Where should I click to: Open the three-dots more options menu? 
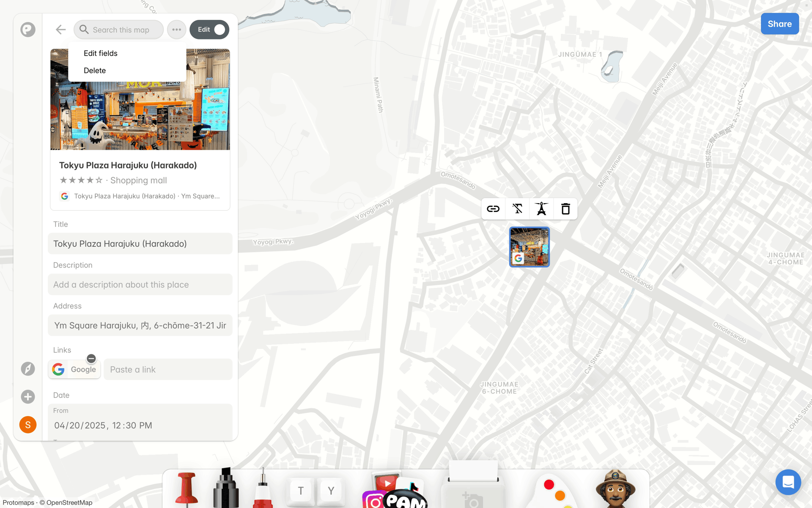(176, 30)
